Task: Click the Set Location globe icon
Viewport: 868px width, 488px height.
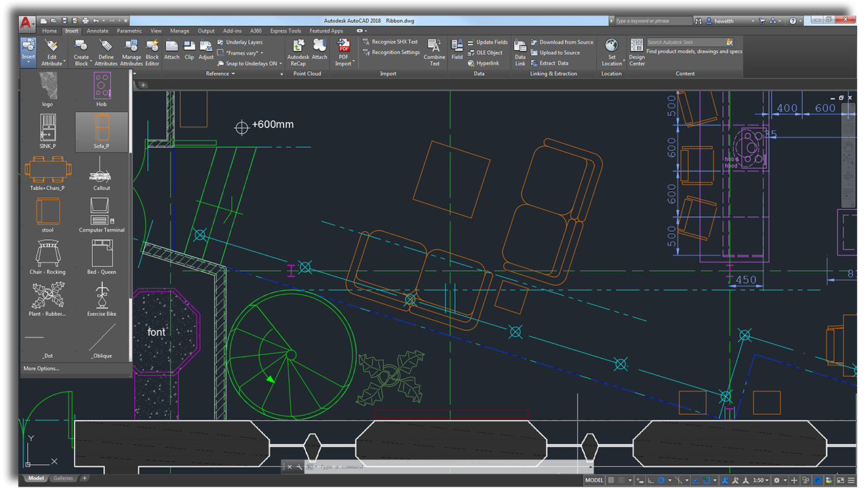Action: click(612, 45)
